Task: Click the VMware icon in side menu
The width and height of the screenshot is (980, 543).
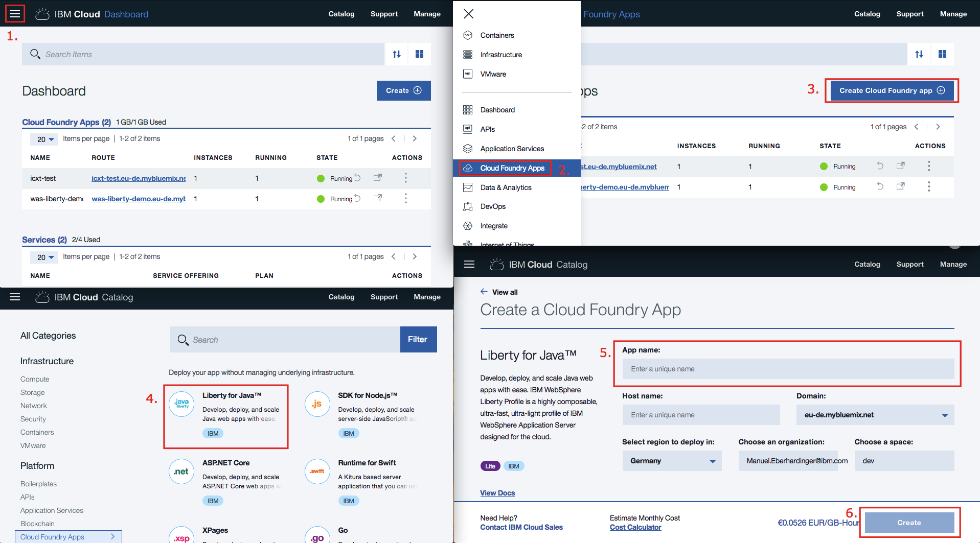Action: pos(468,74)
